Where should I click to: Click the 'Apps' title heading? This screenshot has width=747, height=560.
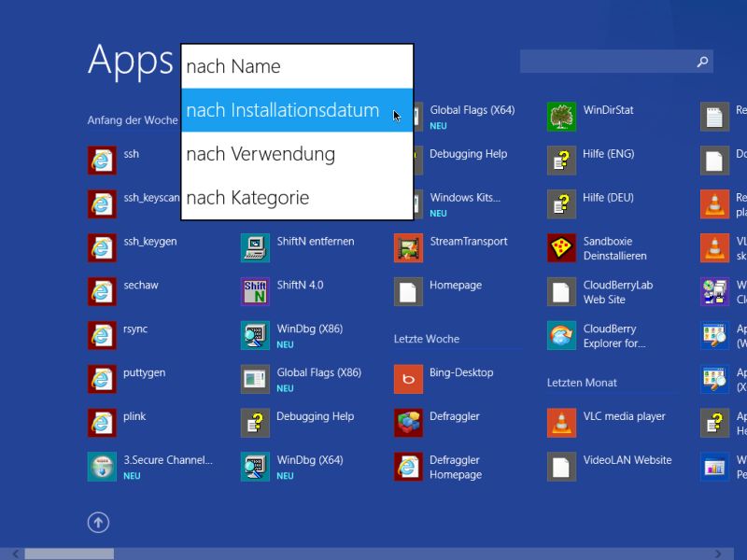[x=131, y=61]
